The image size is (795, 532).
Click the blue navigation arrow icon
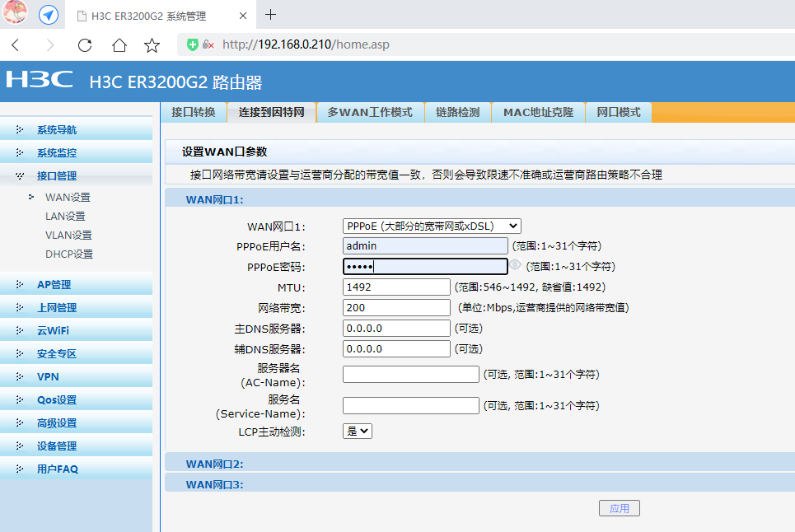pyautogui.click(x=49, y=15)
